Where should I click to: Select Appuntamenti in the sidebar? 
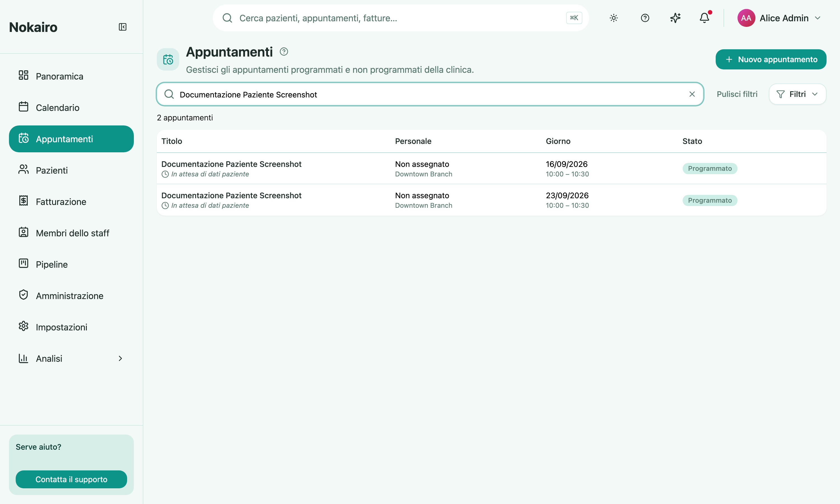(71, 139)
